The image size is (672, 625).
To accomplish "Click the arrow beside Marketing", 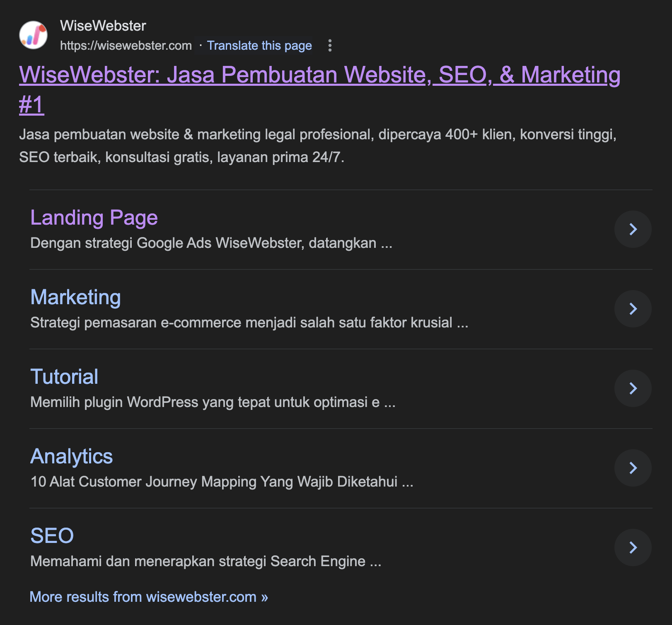I will [633, 309].
